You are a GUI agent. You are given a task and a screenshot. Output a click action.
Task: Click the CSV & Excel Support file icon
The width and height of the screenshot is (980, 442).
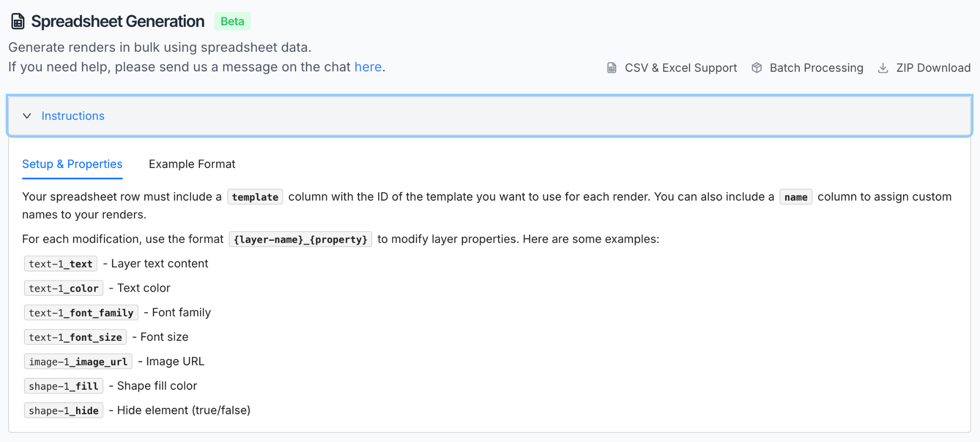pyautogui.click(x=612, y=68)
